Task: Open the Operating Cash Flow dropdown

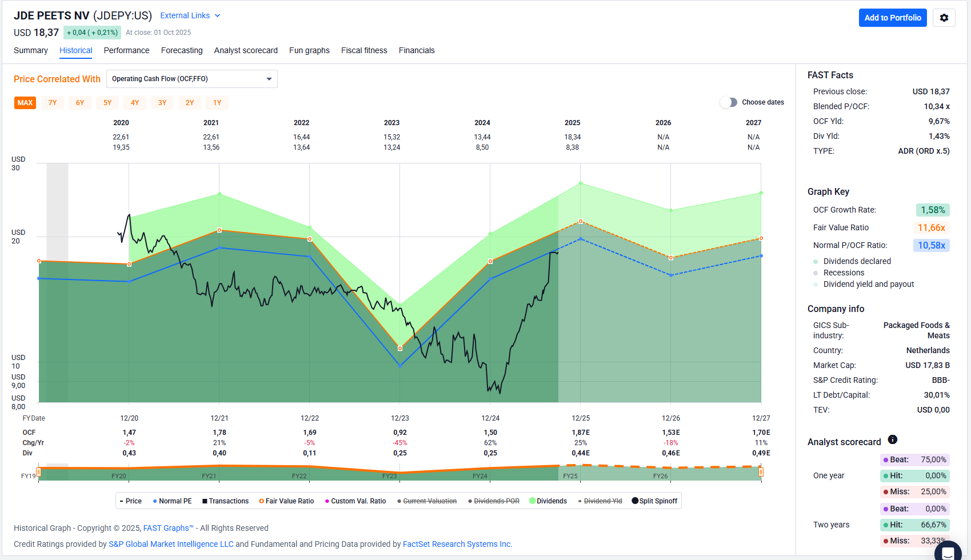Action: [x=191, y=79]
